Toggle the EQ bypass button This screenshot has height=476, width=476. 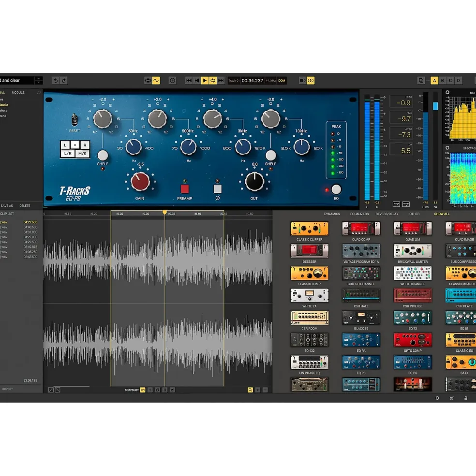[336, 189]
